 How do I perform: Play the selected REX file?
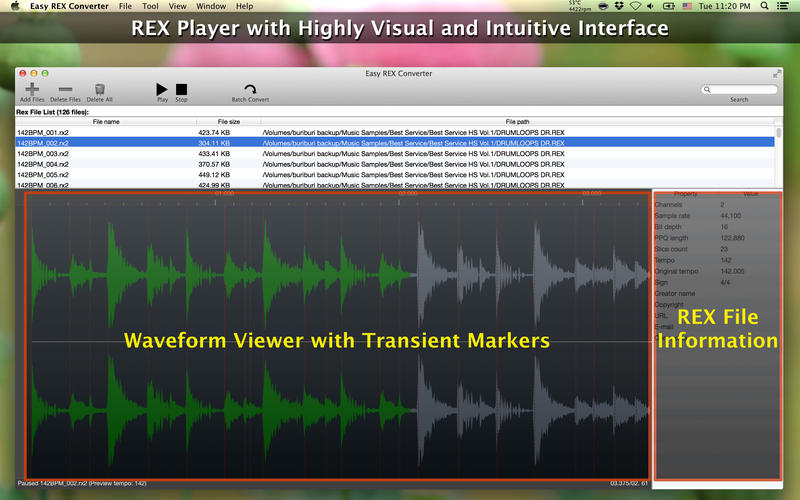point(162,89)
